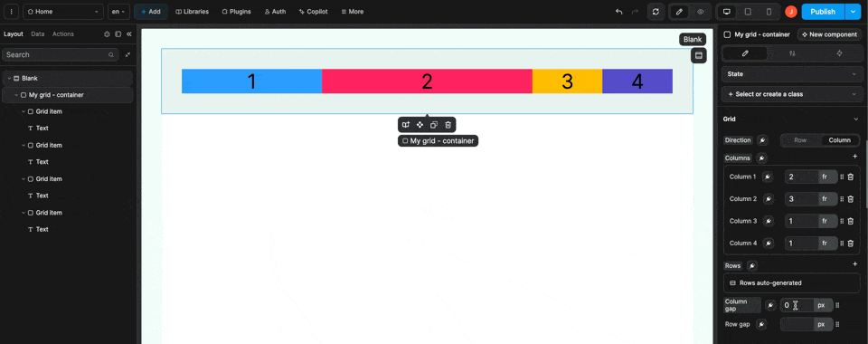Open the workflows lightning tab
The width and height of the screenshot is (868, 344).
839,53
